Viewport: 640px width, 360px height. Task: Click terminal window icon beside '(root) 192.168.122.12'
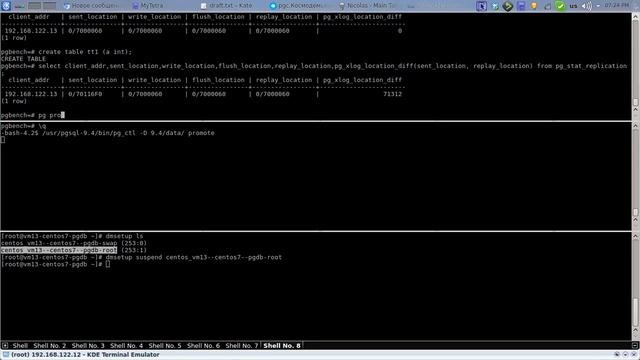(6, 355)
